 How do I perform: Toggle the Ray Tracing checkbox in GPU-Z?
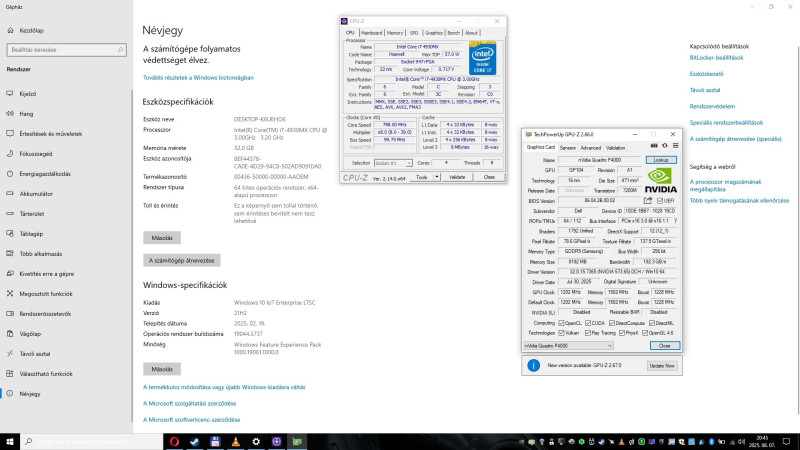tap(588, 333)
